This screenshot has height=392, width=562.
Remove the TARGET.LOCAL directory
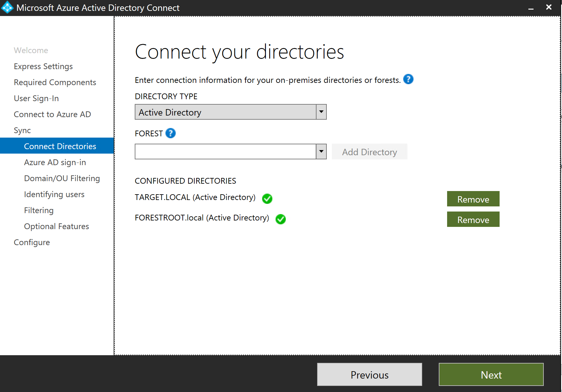click(x=473, y=199)
